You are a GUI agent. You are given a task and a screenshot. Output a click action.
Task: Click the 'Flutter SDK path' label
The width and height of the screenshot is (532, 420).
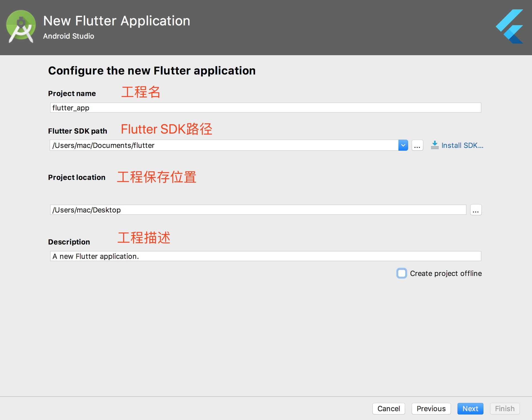pos(78,131)
